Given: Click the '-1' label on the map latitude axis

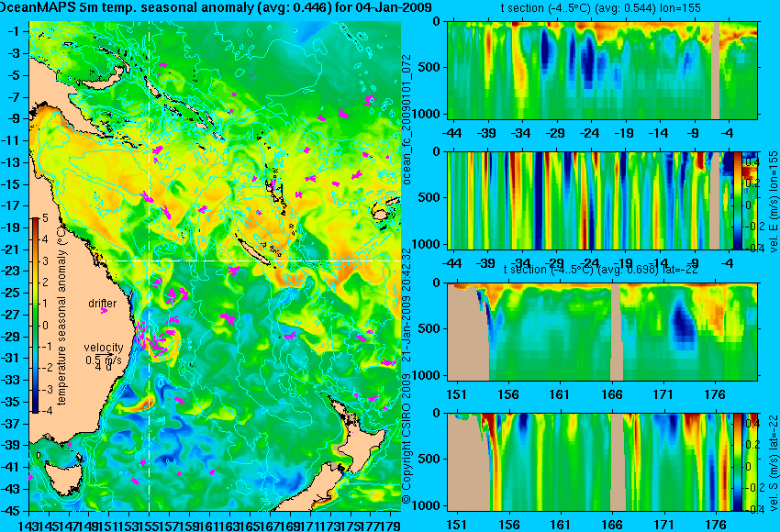Looking at the screenshot, I should 15,31.
